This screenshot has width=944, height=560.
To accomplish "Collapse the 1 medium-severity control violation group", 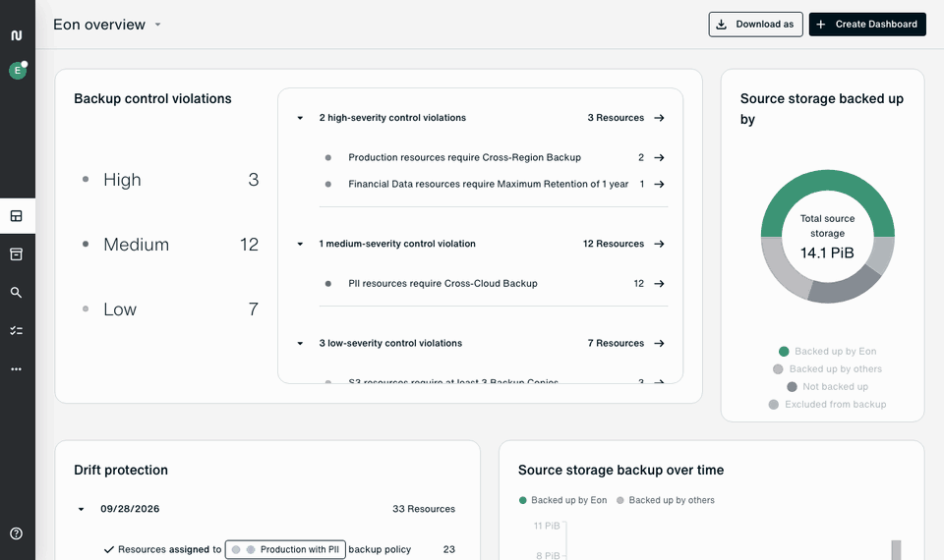I will click(x=300, y=244).
